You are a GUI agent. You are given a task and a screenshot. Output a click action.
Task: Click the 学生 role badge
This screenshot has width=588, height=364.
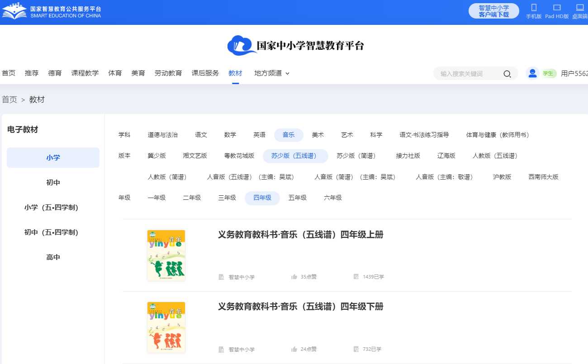548,74
